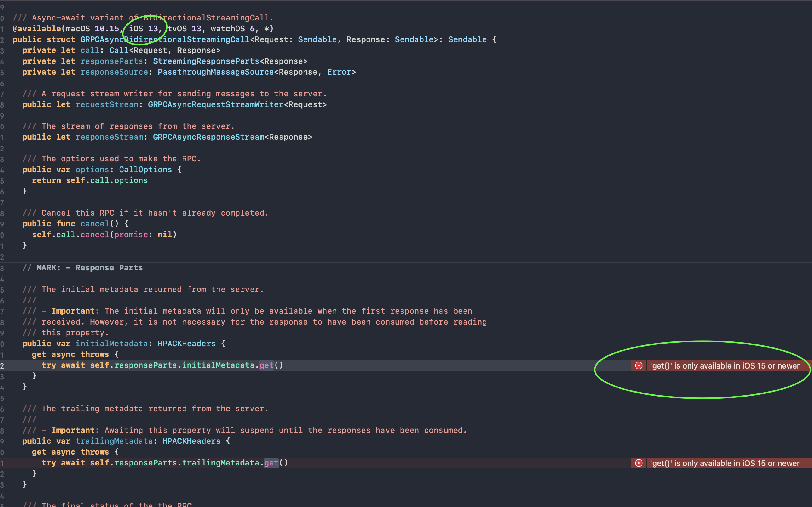
Task: Click the 'MARK: - Response Parts' comment
Action: (x=83, y=268)
